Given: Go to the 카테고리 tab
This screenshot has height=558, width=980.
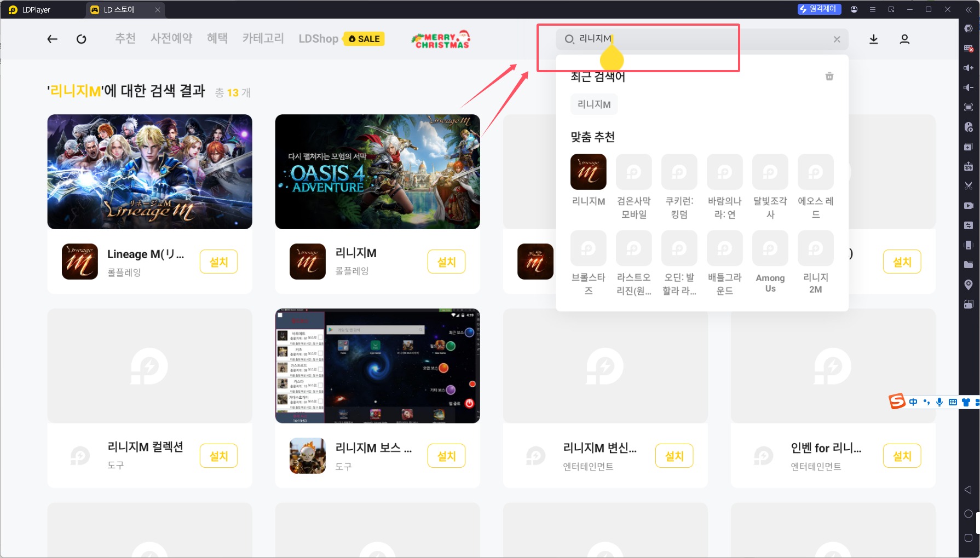Looking at the screenshot, I should 263,38.
